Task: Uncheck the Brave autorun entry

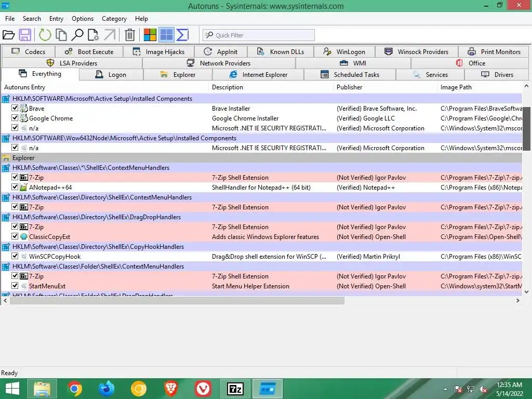Action: click(x=15, y=108)
